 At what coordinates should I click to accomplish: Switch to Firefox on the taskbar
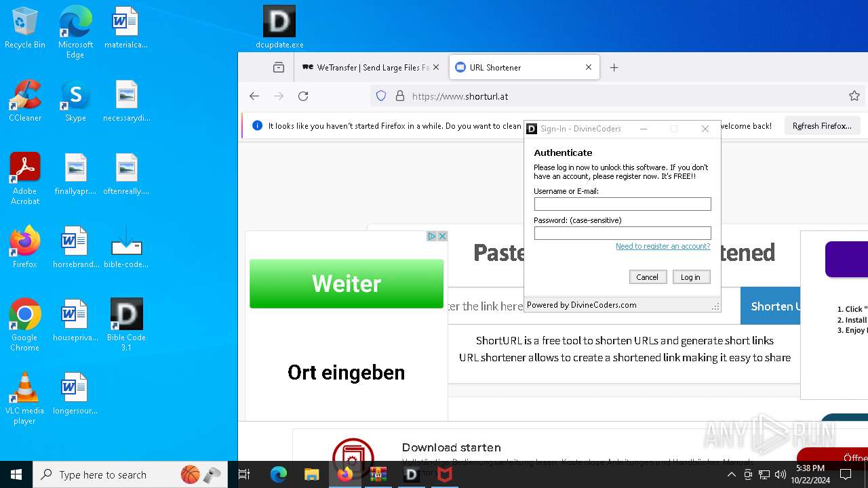345,475
